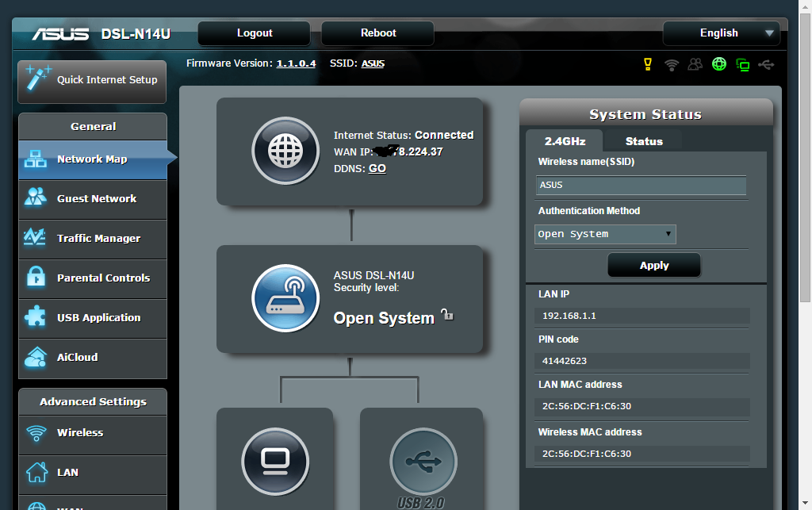Expand the Authentication Method dropdown
812x510 pixels.
(605, 234)
